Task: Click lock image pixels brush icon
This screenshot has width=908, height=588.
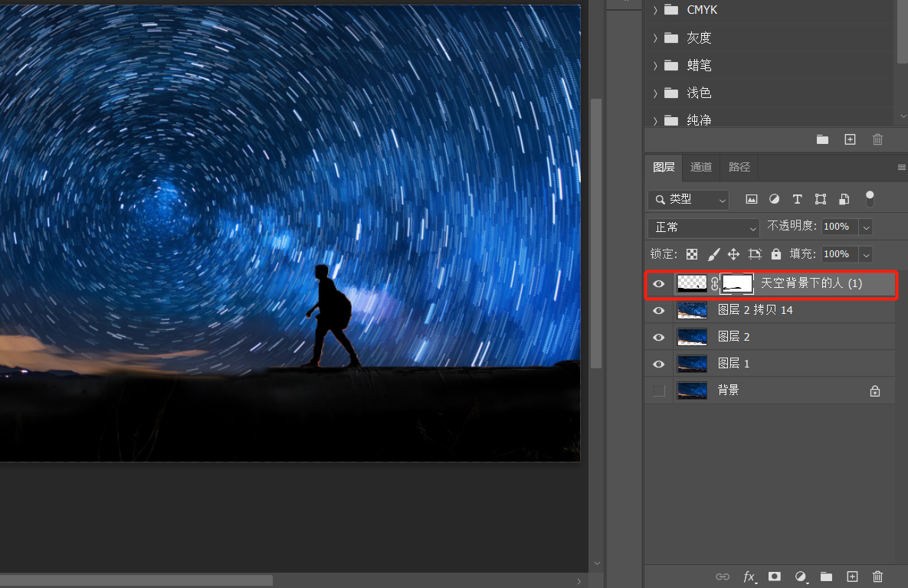Action: click(x=713, y=254)
